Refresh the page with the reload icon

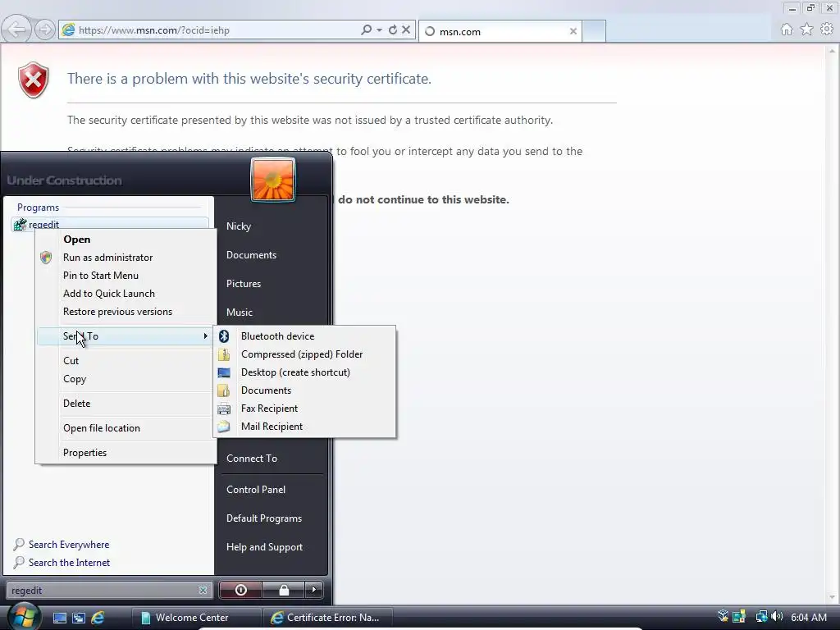pos(393,30)
